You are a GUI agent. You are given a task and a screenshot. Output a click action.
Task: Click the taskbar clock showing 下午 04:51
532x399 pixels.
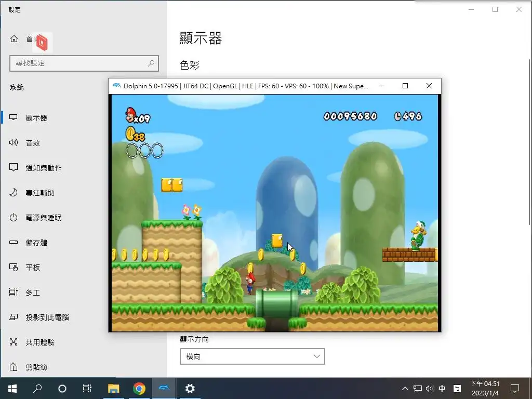pos(485,389)
